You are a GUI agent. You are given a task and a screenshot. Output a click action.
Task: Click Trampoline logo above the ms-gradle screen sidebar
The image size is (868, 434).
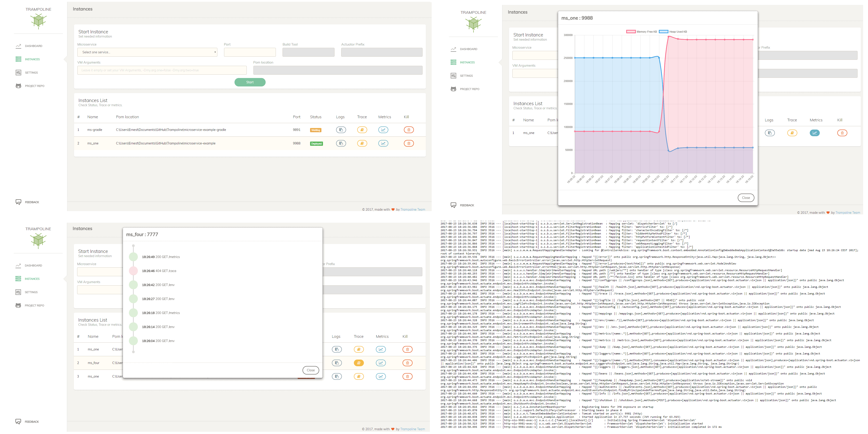(x=38, y=21)
